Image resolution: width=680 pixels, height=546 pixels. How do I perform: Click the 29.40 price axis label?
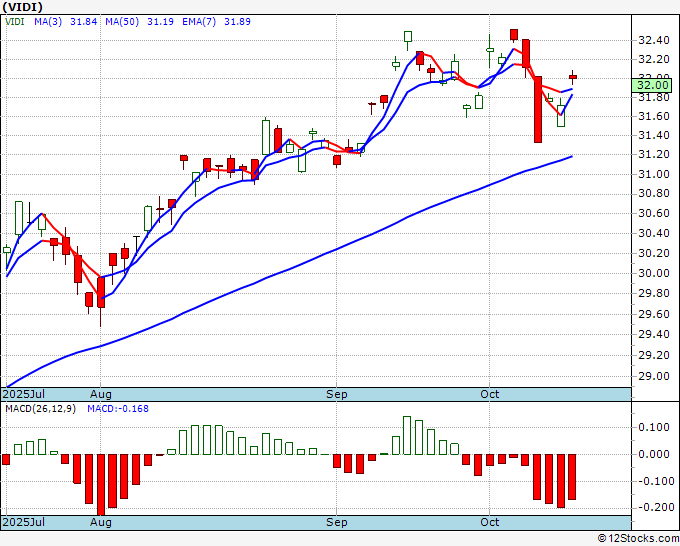tap(654, 334)
